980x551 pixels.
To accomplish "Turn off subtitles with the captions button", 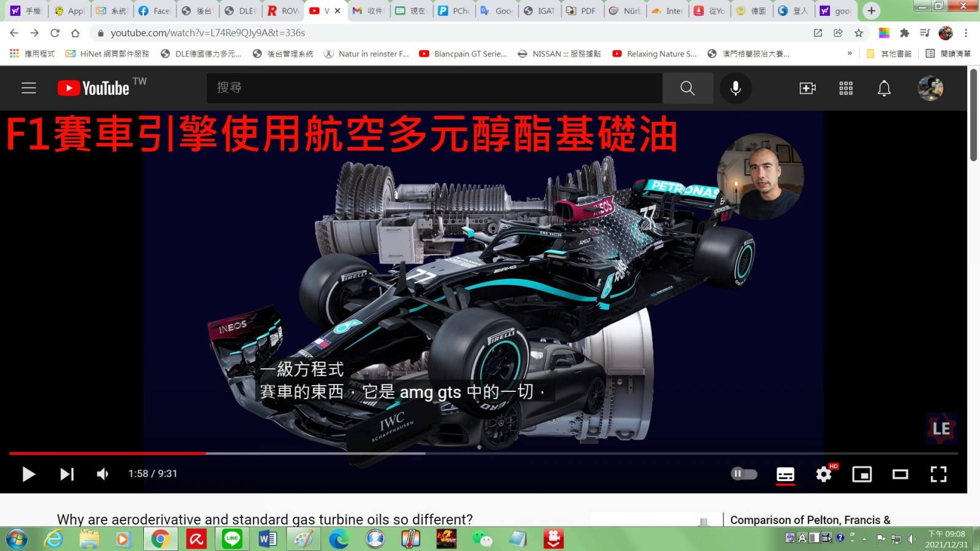I will point(785,474).
